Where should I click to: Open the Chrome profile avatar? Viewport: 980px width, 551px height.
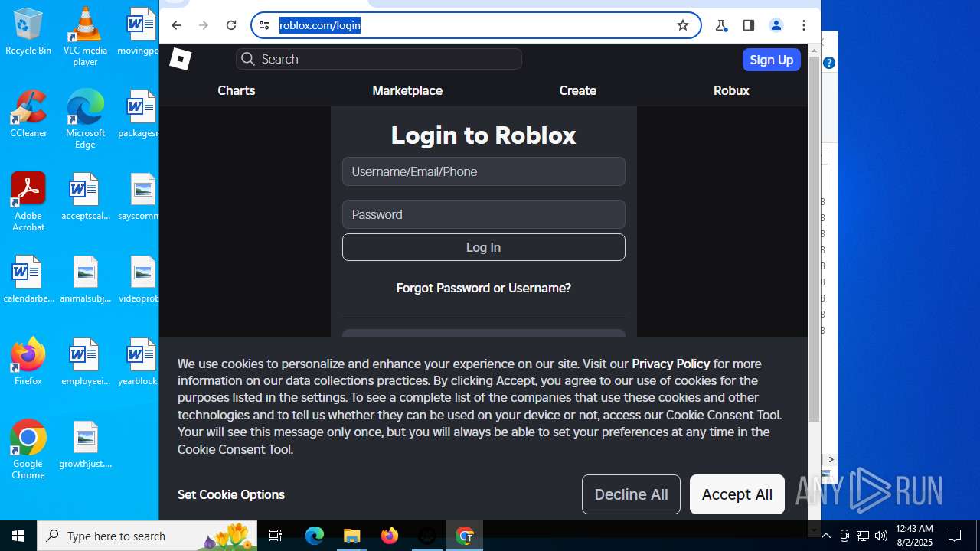pos(776,25)
